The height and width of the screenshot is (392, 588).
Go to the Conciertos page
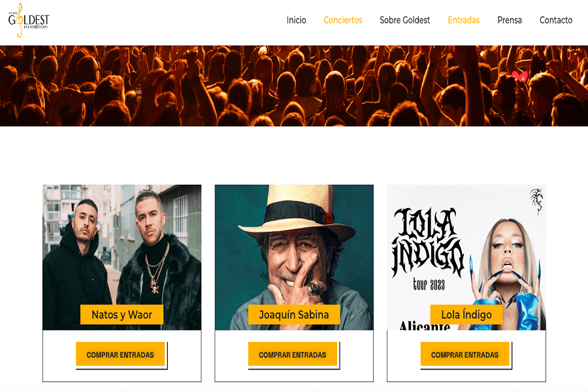343,20
